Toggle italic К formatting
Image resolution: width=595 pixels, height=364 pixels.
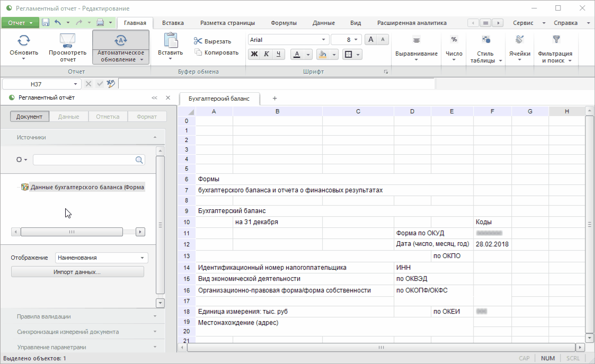[x=267, y=54]
